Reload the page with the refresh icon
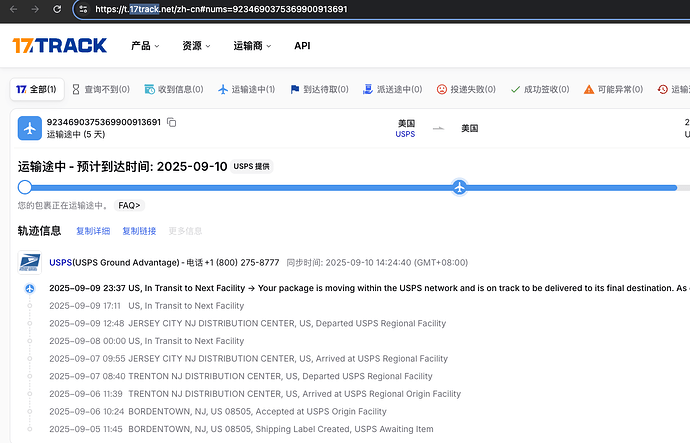This screenshot has width=690, height=443. 57,9
